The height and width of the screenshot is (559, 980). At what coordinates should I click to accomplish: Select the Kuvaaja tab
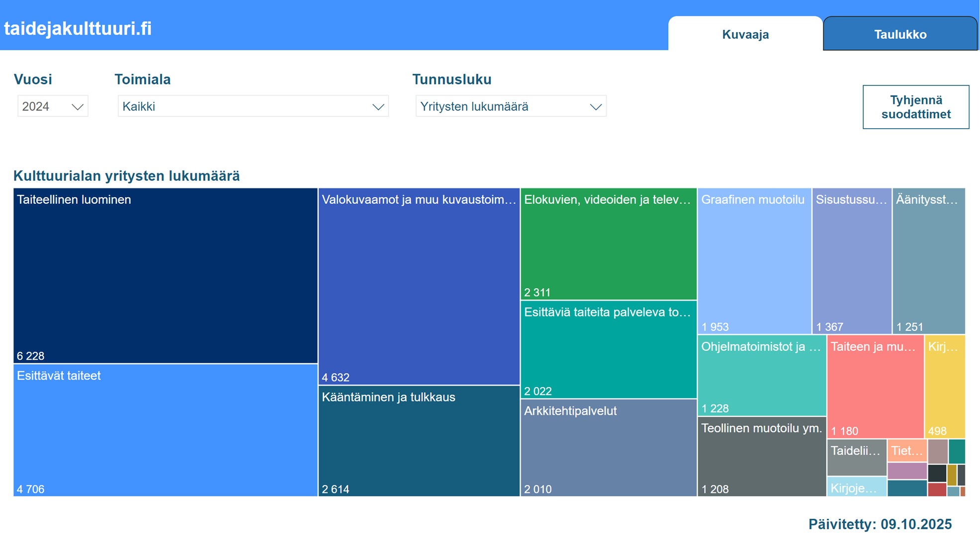pyautogui.click(x=745, y=34)
